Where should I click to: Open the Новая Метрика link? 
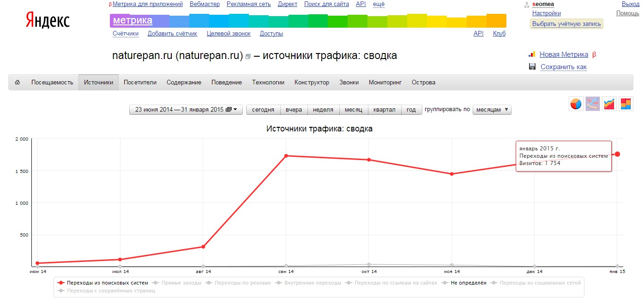point(564,54)
